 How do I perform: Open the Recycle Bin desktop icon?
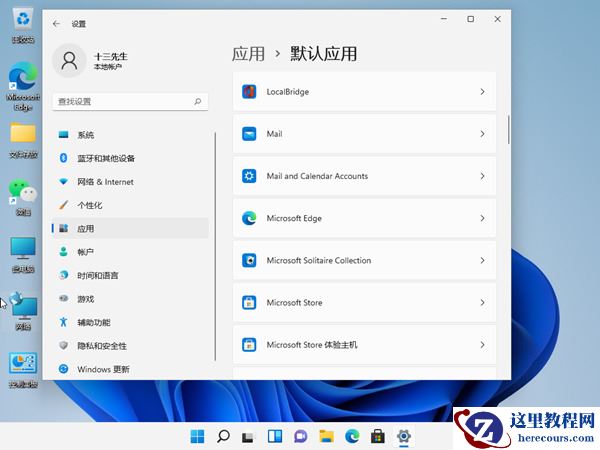pyautogui.click(x=23, y=26)
